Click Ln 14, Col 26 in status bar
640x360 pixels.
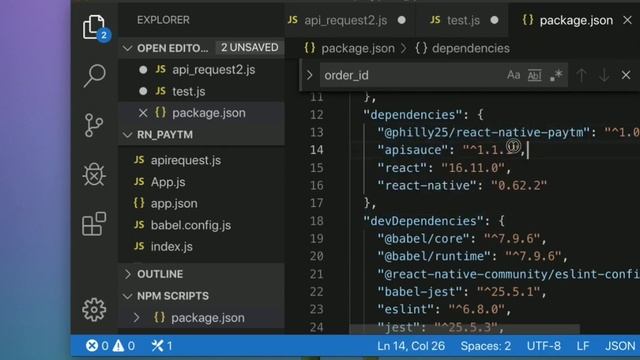pyautogui.click(x=411, y=346)
